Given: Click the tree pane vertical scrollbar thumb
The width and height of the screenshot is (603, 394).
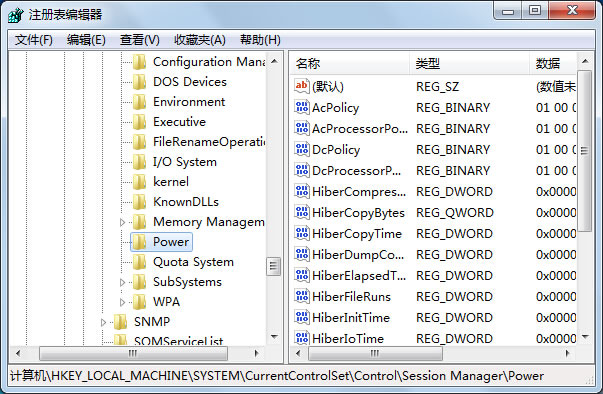Looking at the screenshot, I should (x=274, y=266).
